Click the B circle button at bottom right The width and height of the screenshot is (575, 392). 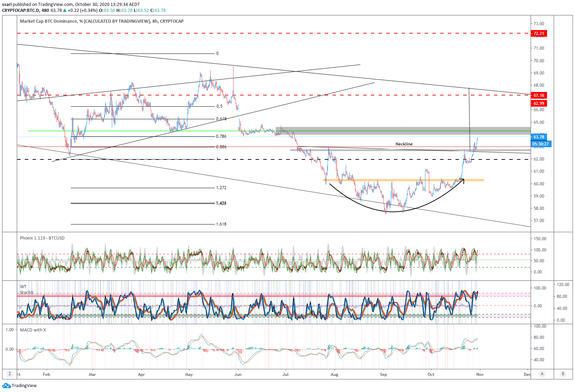coord(563,374)
